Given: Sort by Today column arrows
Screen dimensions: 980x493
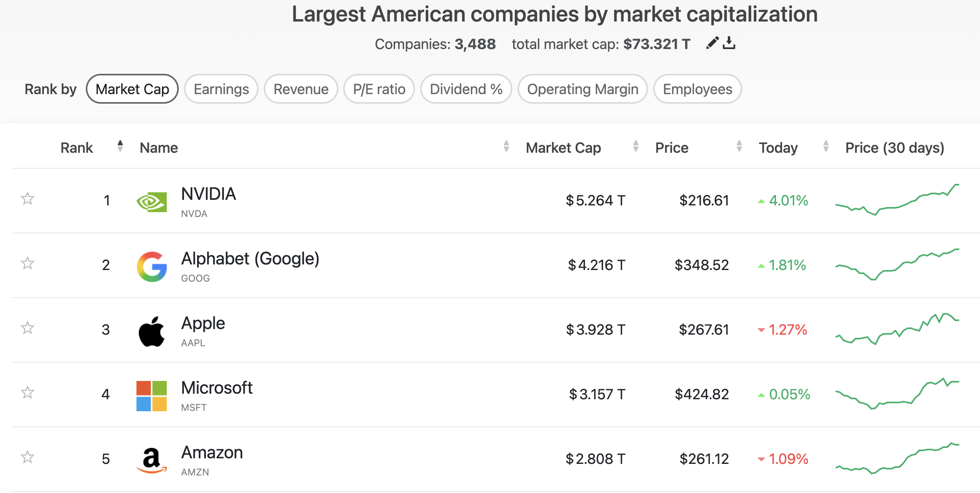Looking at the screenshot, I should coord(826,146).
